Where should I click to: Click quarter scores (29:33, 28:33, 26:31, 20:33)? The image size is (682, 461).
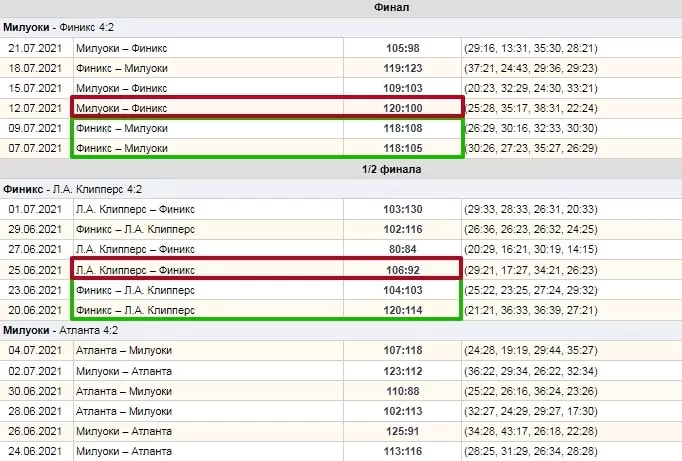(531, 209)
